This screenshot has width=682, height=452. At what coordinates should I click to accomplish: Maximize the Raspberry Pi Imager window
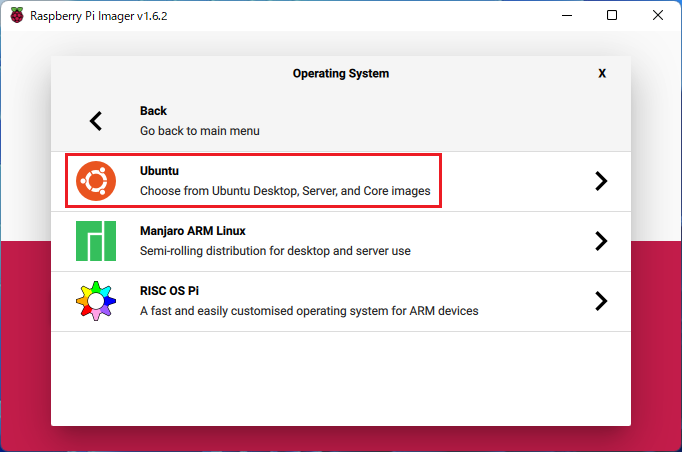click(612, 16)
